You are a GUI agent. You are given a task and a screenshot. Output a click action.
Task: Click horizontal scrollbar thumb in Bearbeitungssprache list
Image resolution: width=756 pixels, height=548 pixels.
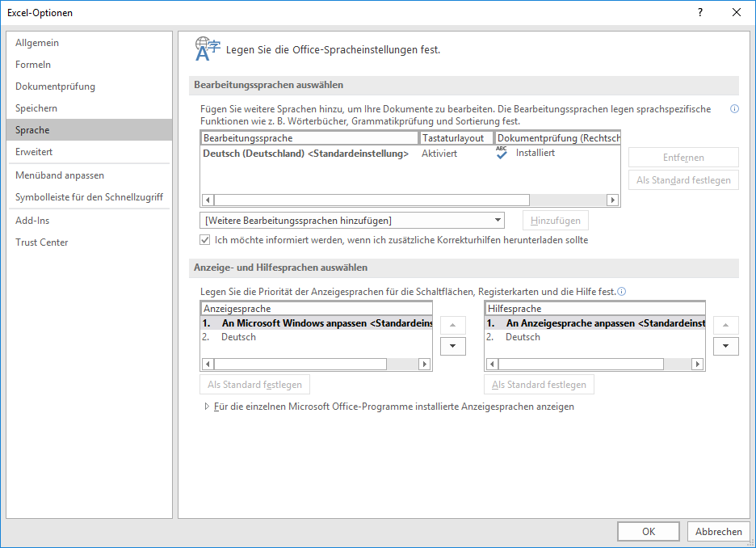pos(372,200)
